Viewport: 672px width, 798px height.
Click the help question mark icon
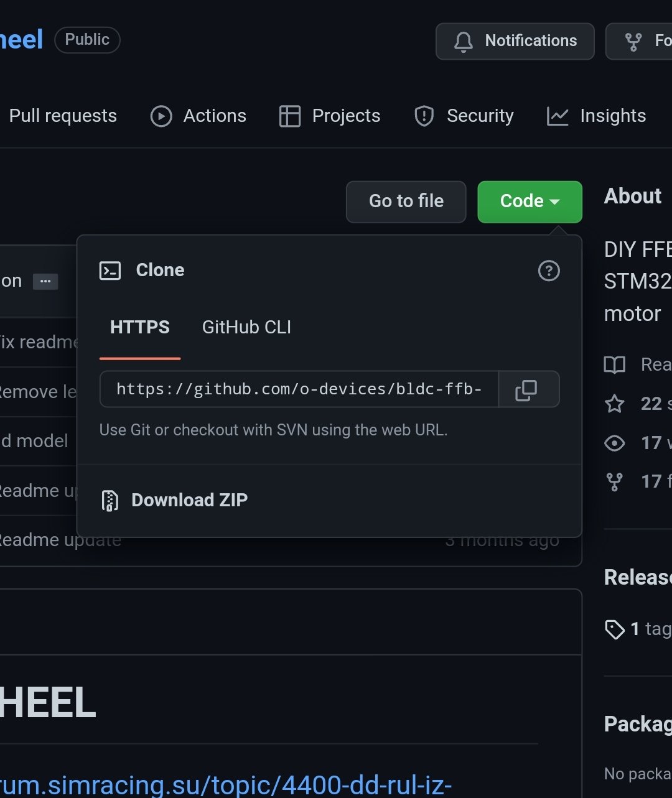(x=548, y=271)
